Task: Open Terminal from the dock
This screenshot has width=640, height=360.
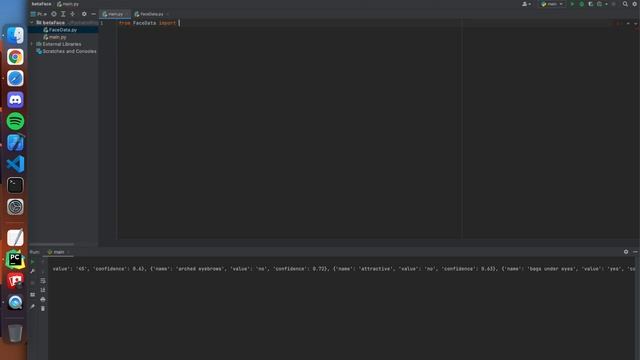Action: (15, 185)
